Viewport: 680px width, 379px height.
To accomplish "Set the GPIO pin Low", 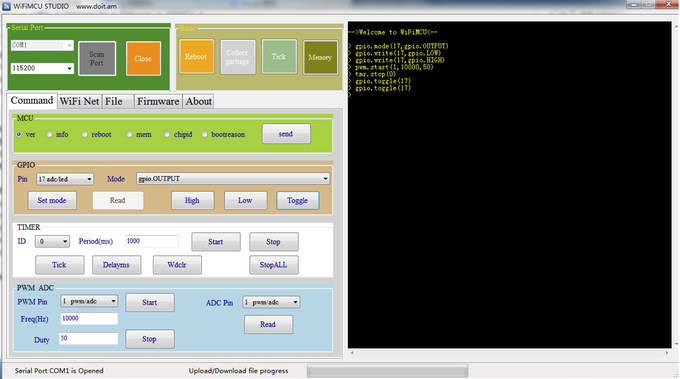I will click(x=245, y=200).
